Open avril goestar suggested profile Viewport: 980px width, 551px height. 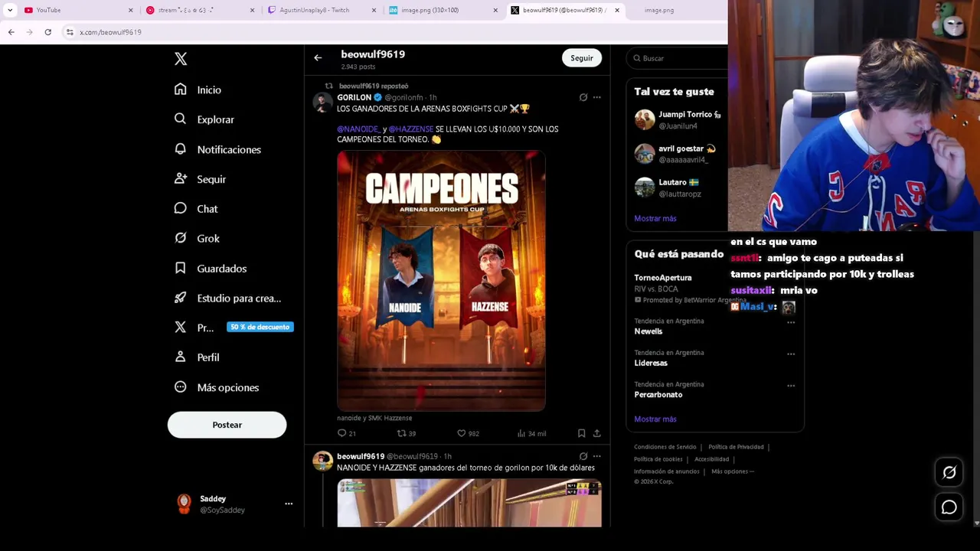[x=678, y=154]
